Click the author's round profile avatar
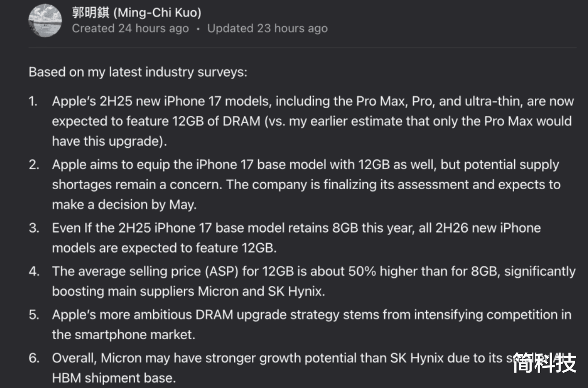 45,20
